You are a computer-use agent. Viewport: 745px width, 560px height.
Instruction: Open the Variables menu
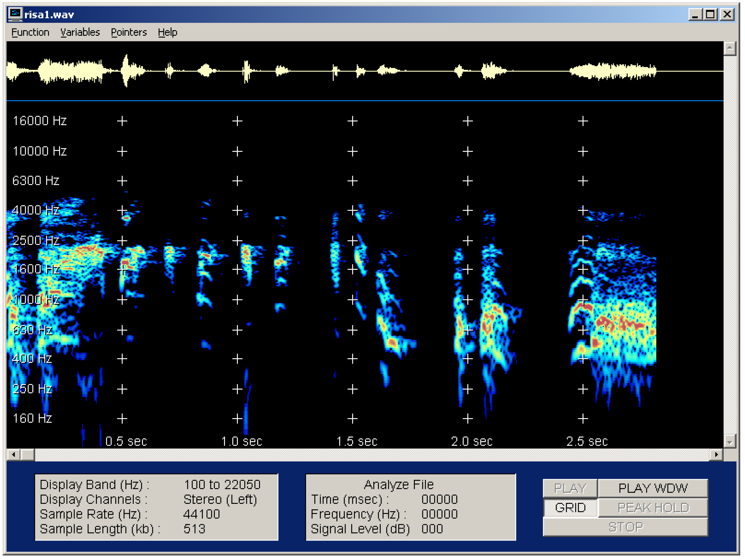(x=80, y=32)
